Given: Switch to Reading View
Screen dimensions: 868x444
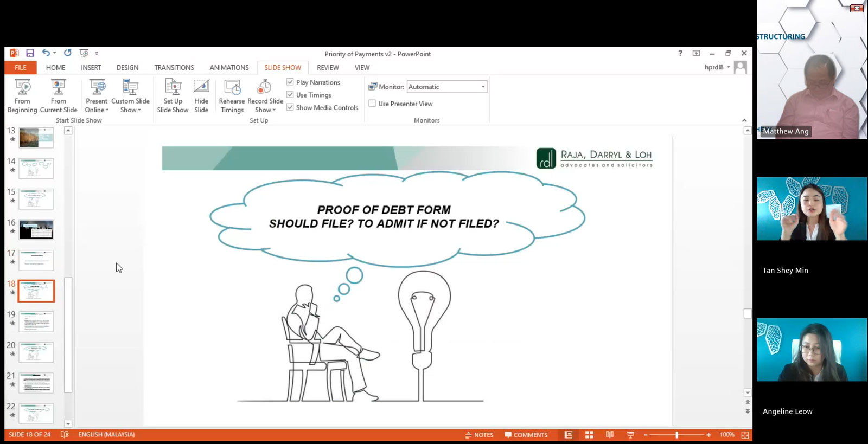Looking at the screenshot, I should 610,435.
